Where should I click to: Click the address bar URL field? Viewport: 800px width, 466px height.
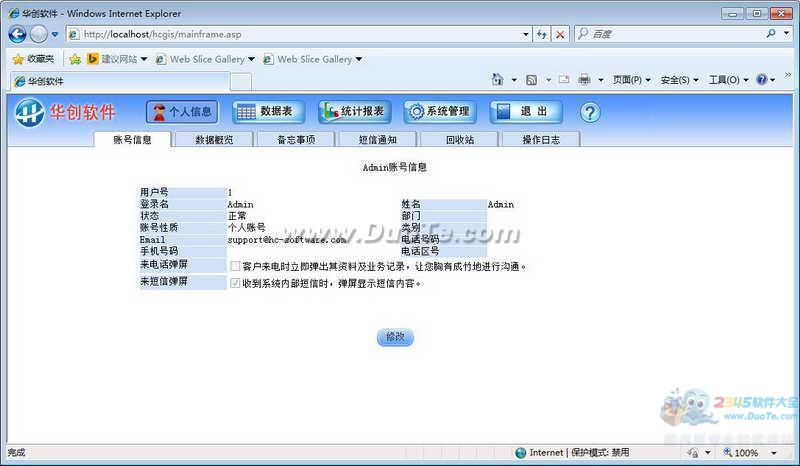pyautogui.click(x=300, y=34)
